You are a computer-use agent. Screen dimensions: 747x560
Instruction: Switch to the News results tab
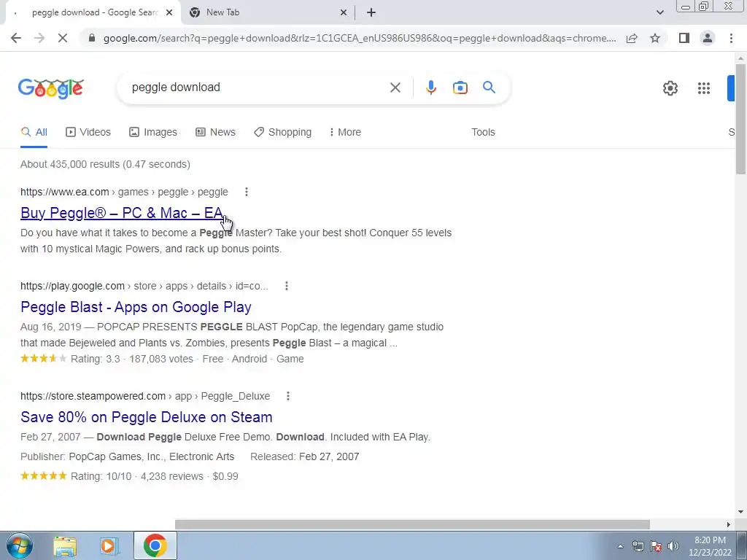click(x=216, y=133)
